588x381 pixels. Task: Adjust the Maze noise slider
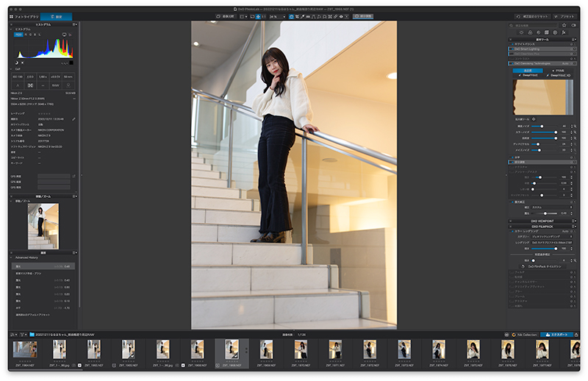click(x=539, y=150)
